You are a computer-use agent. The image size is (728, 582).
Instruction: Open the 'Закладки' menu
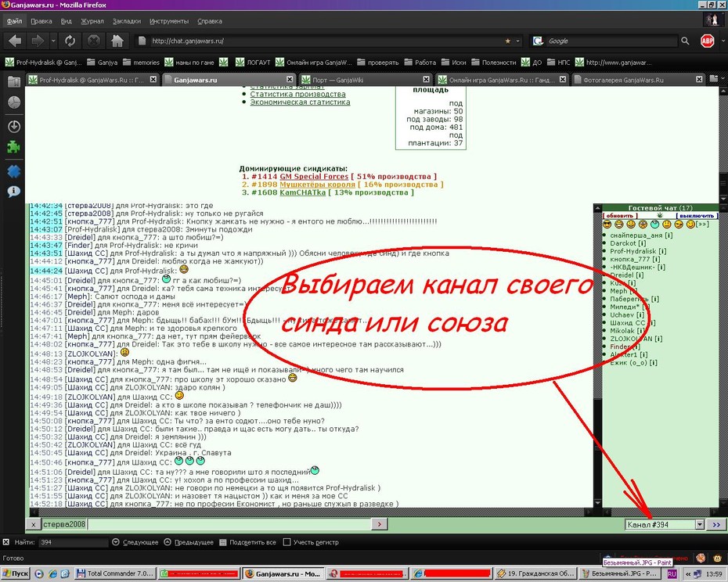126,21
